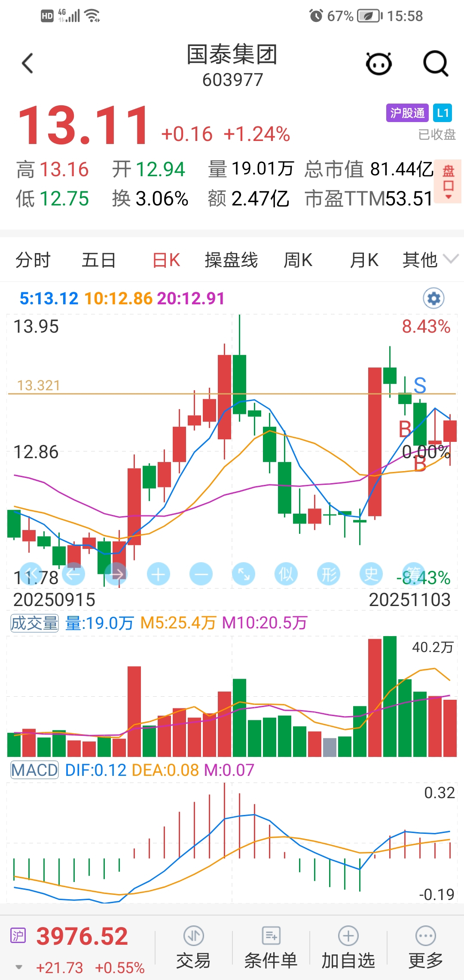Switch to 五日 chart tab
The width and height of the screenshot is (464, 980).
(x=99, y=260)
